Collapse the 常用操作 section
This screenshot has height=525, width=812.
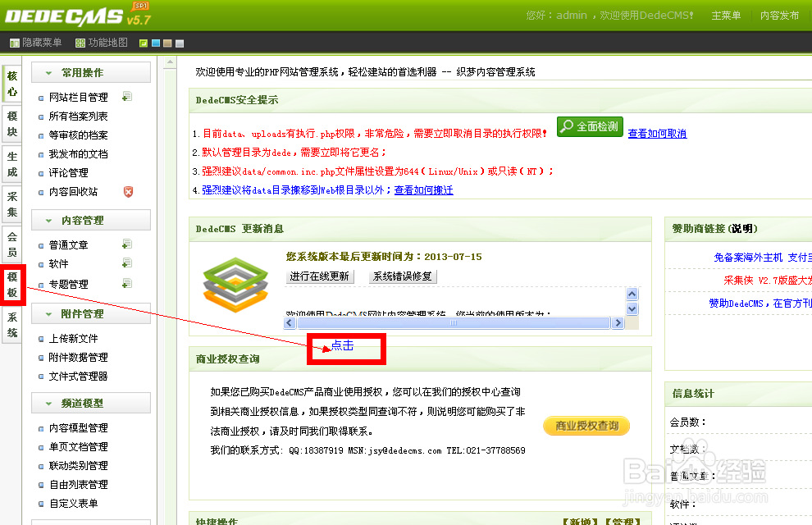pyautogui.click(x=90, y=72)
